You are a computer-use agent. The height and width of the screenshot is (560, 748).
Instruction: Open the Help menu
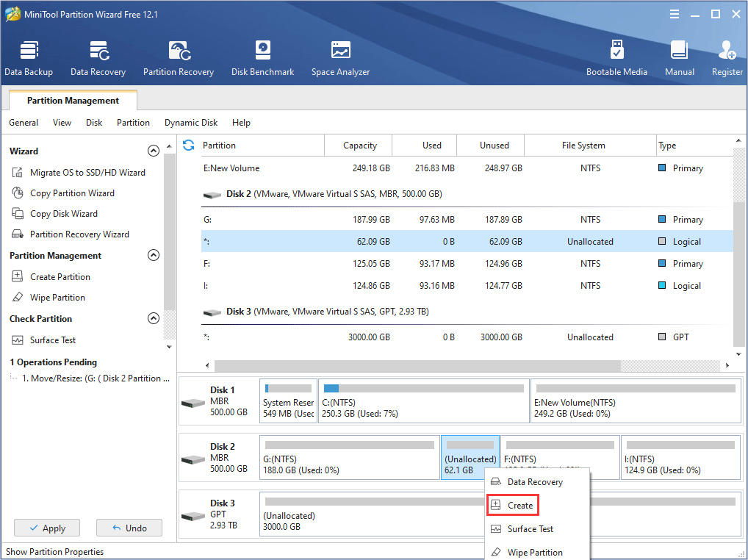[x=241, y=123]
